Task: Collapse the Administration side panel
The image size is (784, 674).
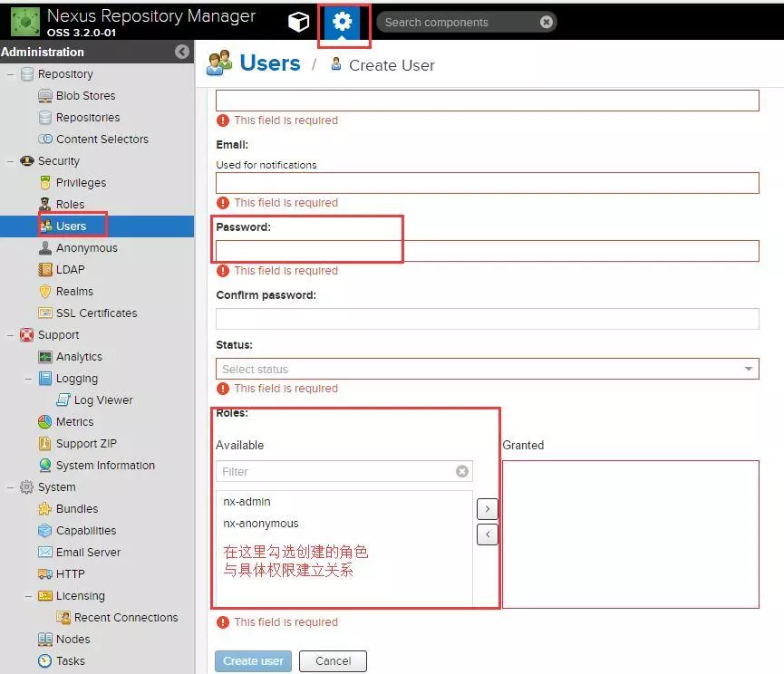Action: pos(182,52)
